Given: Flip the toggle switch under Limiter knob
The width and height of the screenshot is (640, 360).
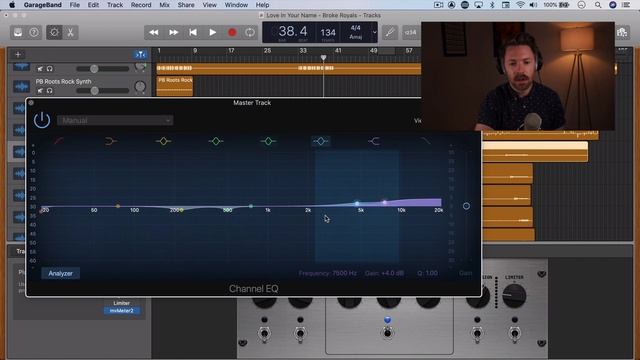Looking at the screenshot, I should tap(514, 333).
